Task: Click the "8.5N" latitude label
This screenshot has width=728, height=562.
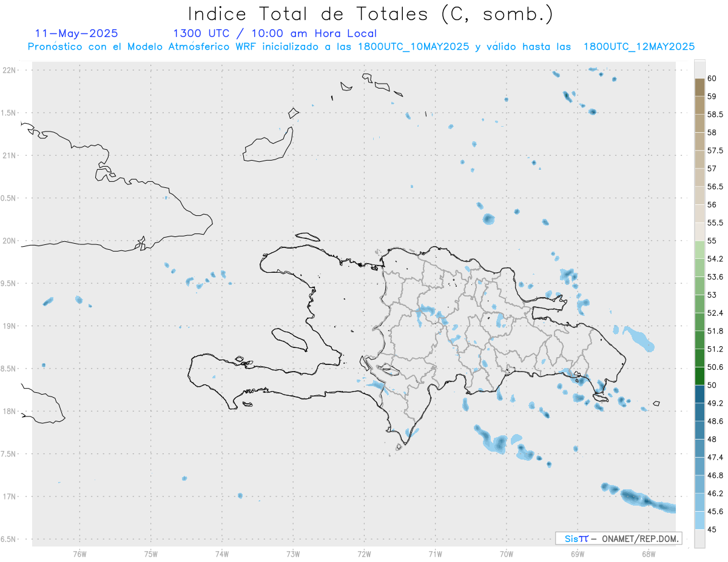Action: tap(8, 369)
